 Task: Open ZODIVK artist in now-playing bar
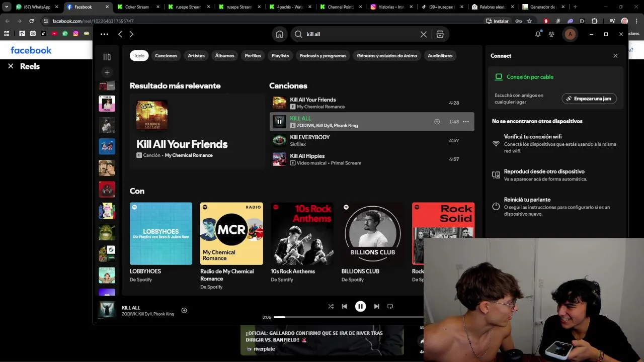[x=129, y=314]
